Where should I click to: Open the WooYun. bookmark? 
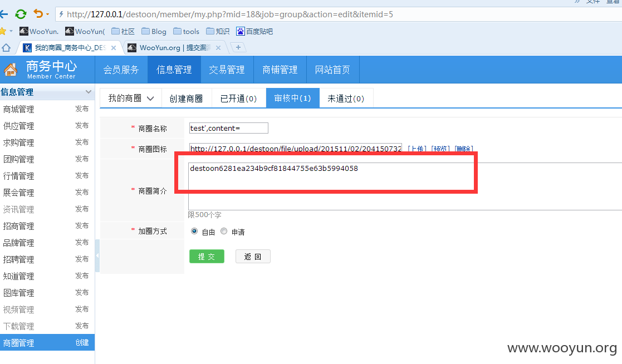39,31
